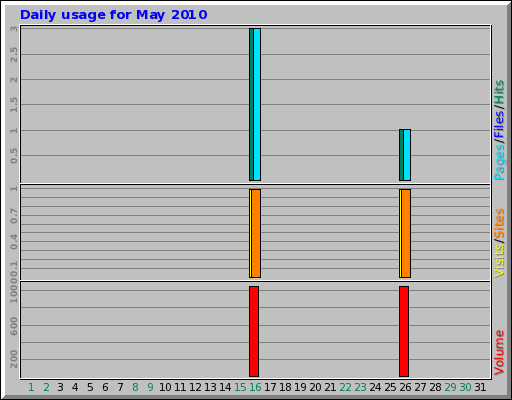Click the '0.5' value on hits axis

[14, 156]
